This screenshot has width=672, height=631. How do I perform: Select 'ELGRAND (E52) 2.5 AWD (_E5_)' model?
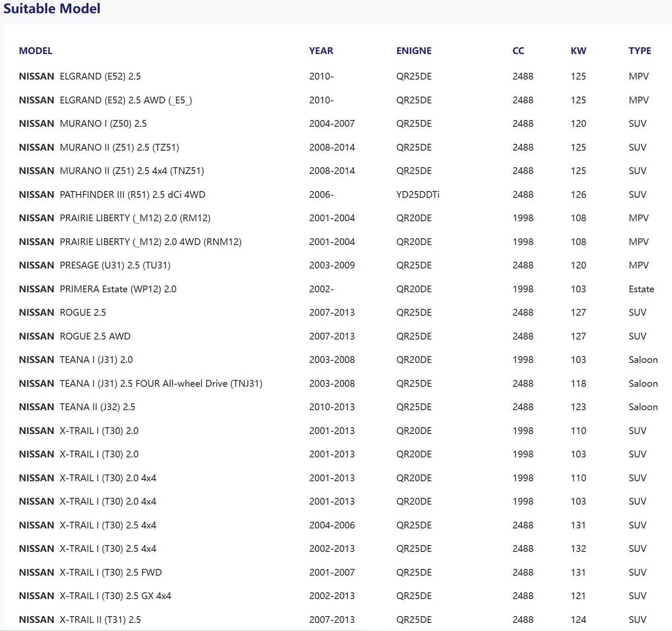point(126,100)
